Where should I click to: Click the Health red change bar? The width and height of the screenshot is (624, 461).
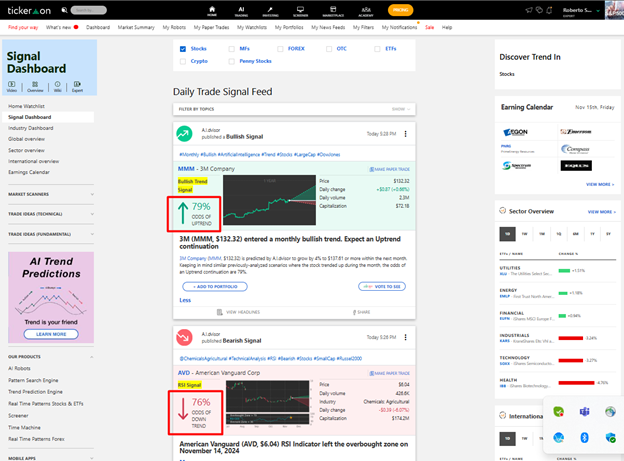[x=576, y=383]
